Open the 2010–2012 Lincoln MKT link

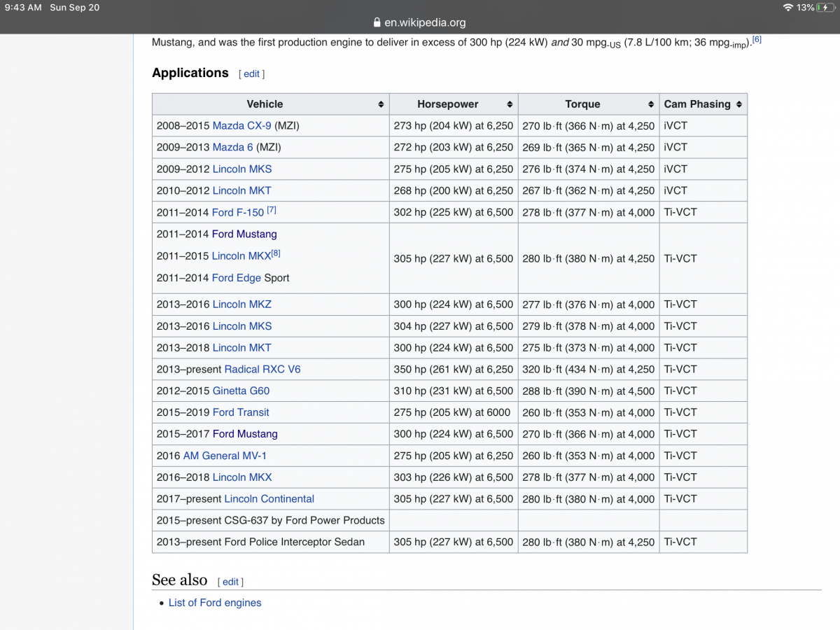point(241,190)
